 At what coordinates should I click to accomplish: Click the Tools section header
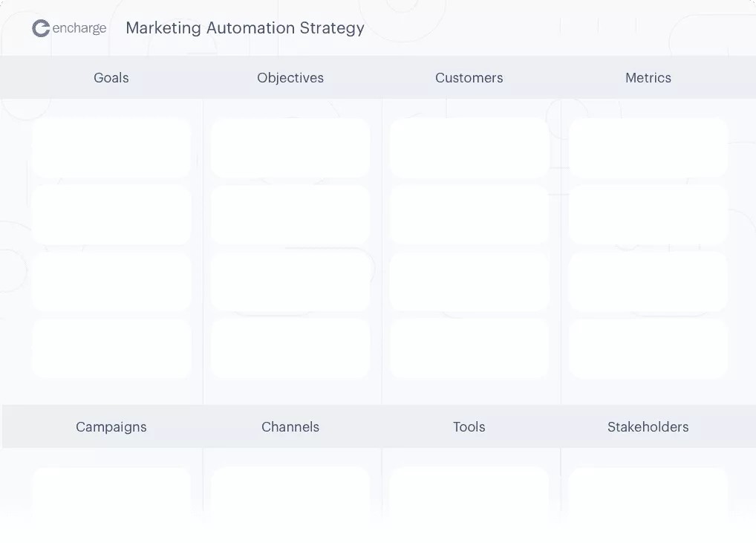469,427
